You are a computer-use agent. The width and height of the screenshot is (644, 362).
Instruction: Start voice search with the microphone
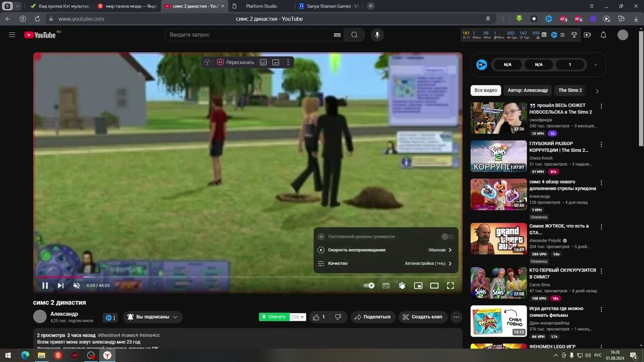click(x=377, y=35)
